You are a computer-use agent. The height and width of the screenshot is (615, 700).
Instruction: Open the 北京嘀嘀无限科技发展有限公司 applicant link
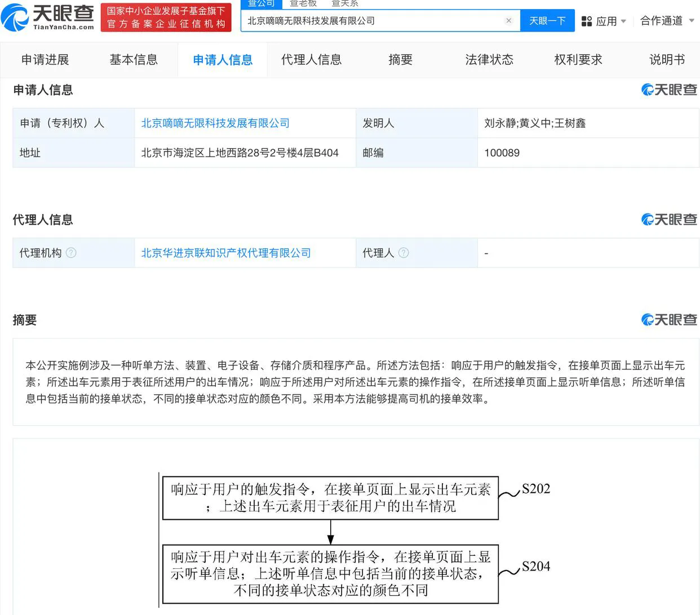point(215,123)
